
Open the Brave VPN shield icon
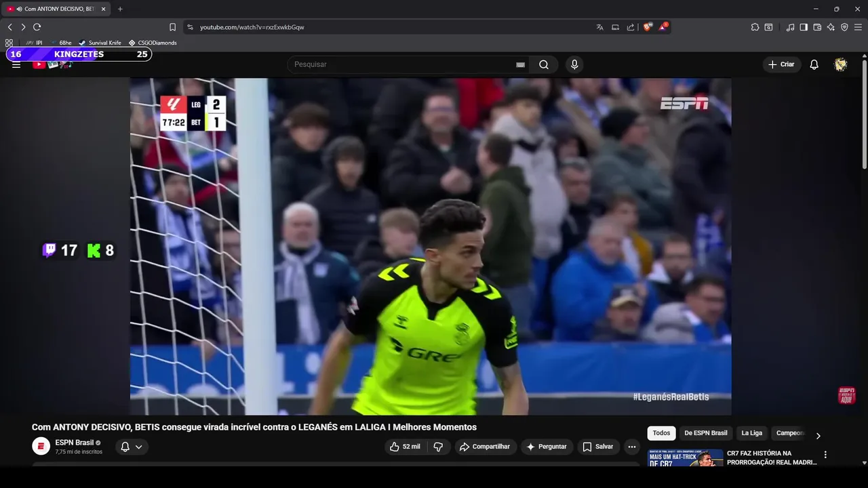click(844, 27)
